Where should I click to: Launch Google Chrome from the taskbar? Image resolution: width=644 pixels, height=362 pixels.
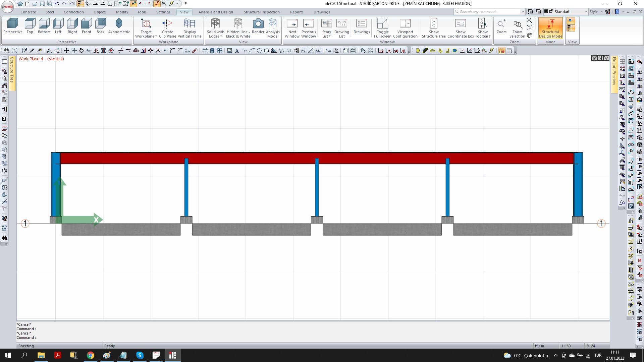[91, 355]
